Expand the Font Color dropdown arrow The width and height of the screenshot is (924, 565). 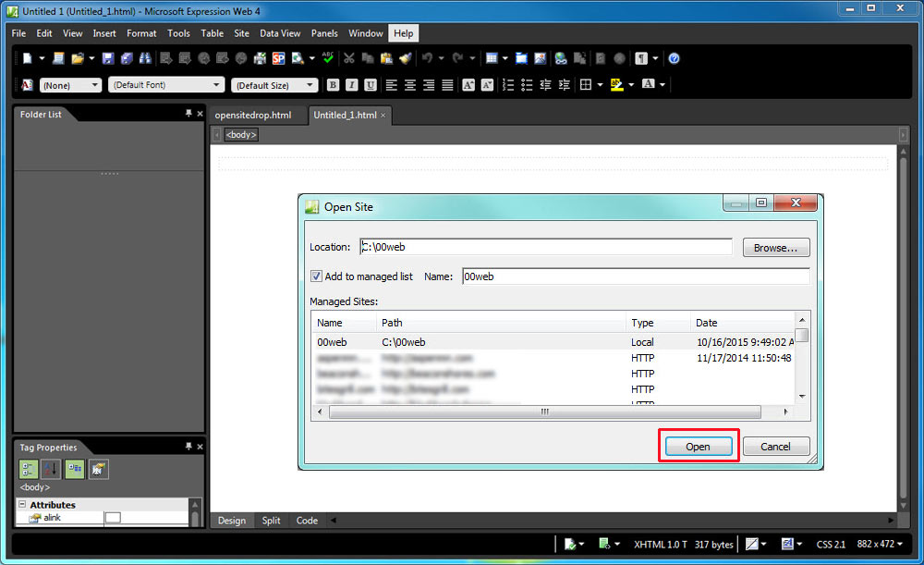[663, 85]
